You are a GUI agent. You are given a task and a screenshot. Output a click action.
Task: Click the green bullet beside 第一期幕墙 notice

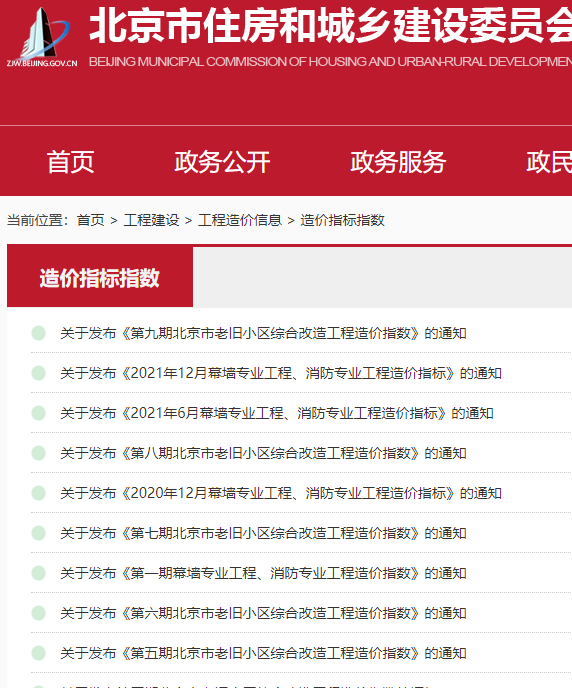(x=39, y=573)
